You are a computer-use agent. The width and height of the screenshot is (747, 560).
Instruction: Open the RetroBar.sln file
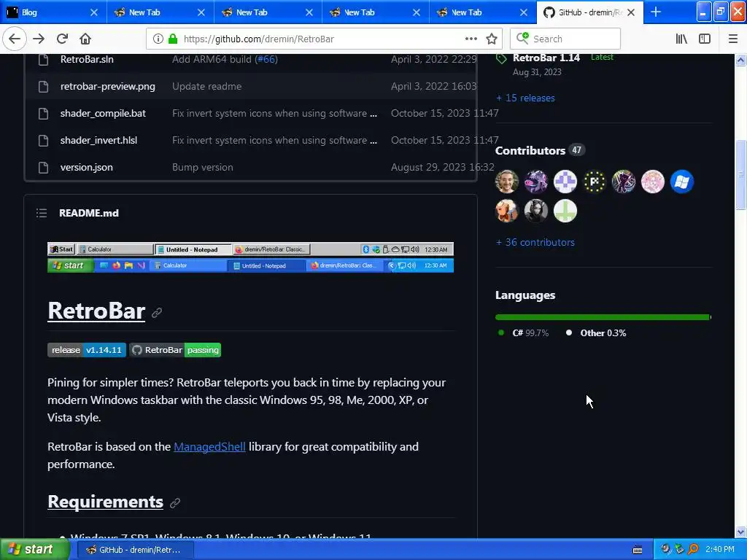pyautogui.click(x=87, y=59)
